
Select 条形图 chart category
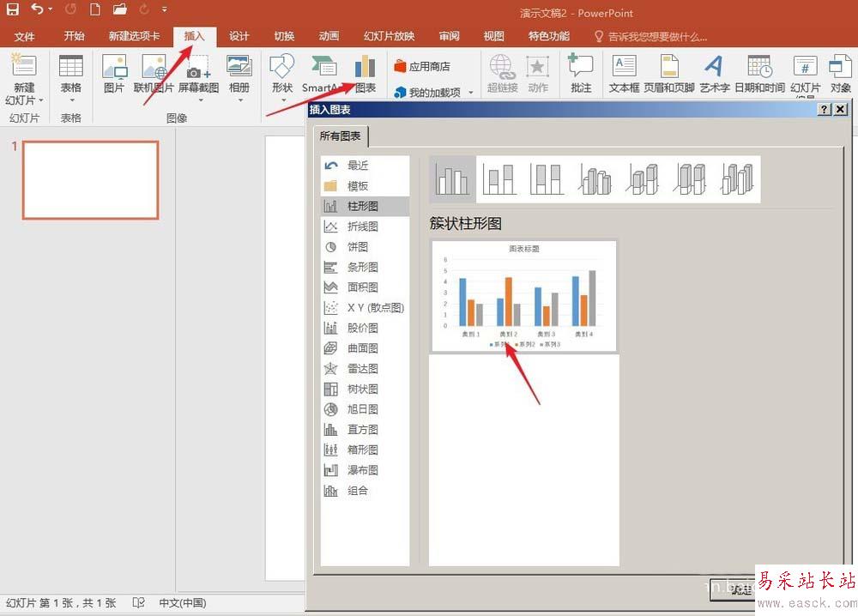pyautogui.click(x=363, y=267)
